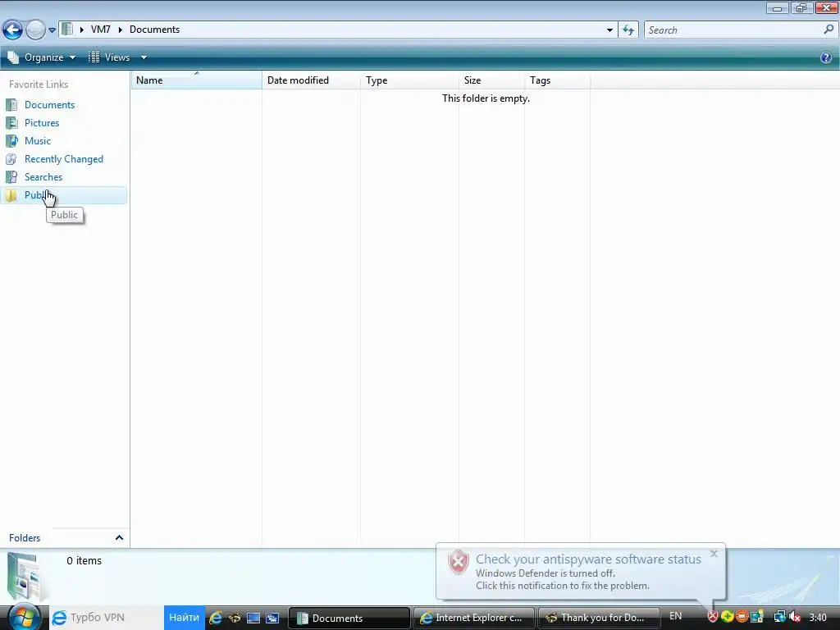Focus the Search input box

coord(734,30)
